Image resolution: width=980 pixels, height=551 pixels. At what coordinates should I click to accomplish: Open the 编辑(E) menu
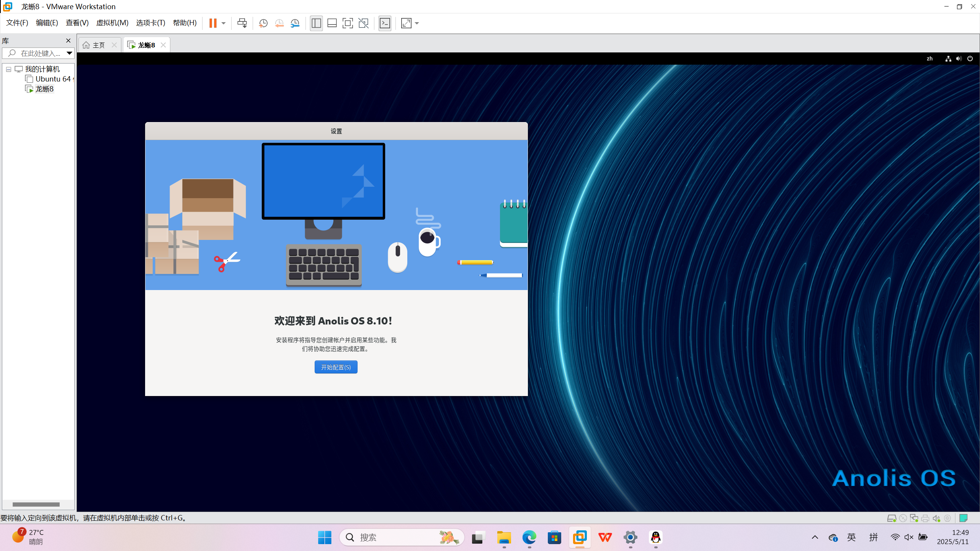[x=47, y=23]
